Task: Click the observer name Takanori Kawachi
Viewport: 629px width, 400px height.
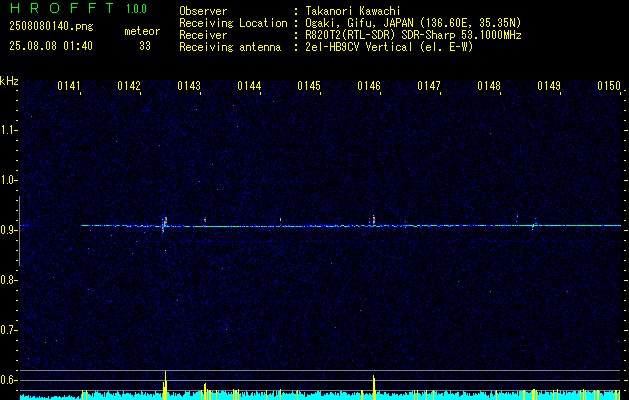Action: click(353, 11)
